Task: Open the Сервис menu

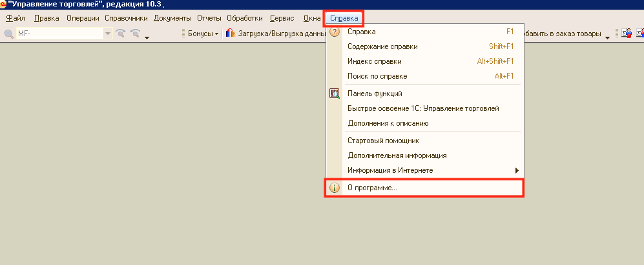Action: [282, 18]
